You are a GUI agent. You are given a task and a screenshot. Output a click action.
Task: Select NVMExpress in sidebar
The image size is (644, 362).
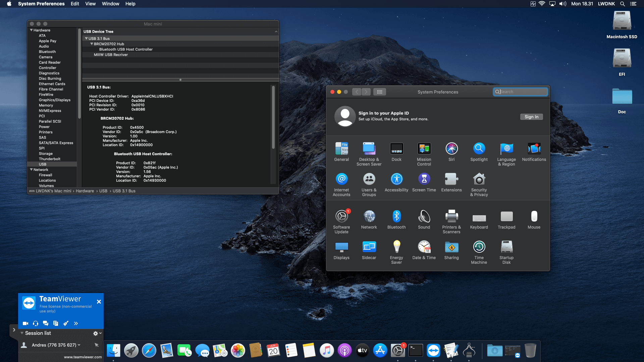tap(50, 111)
